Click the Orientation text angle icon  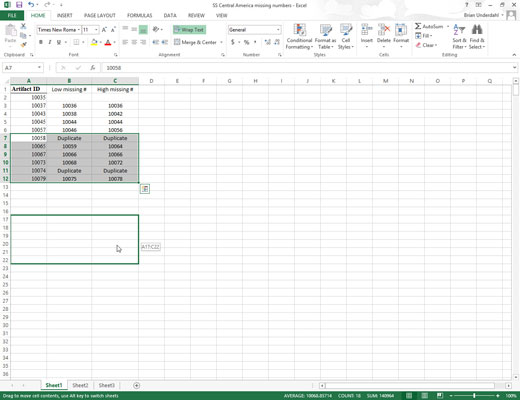[156, 29]
